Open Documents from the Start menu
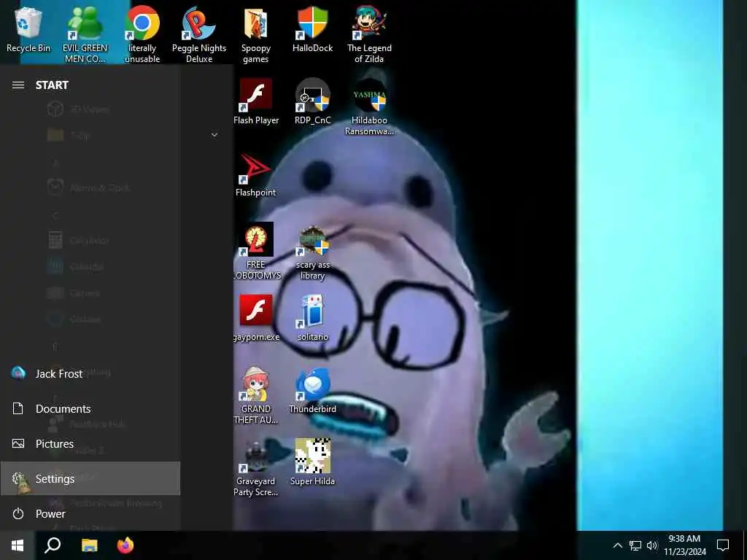This screenshot has width=747, height=560. (x=90, y=408)
